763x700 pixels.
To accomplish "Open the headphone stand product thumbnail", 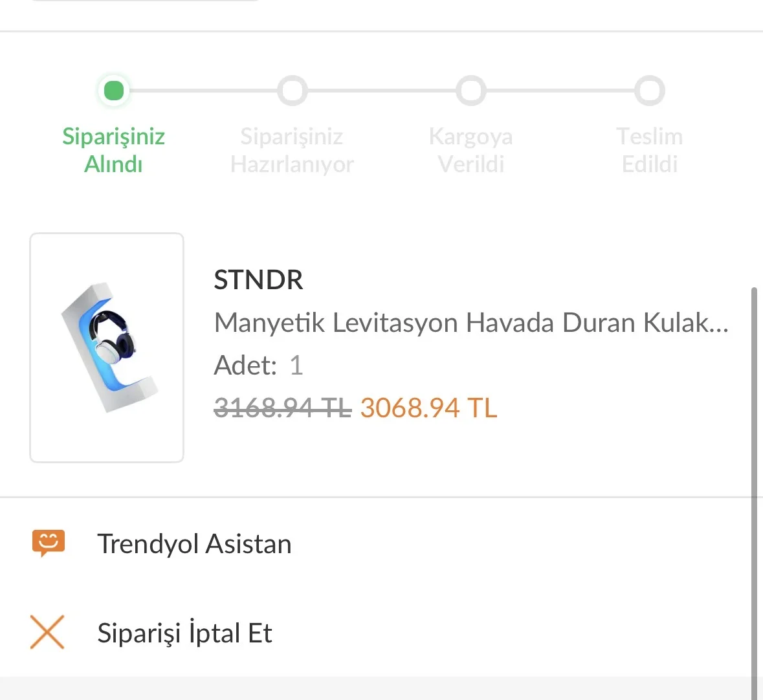I will 107,347.
